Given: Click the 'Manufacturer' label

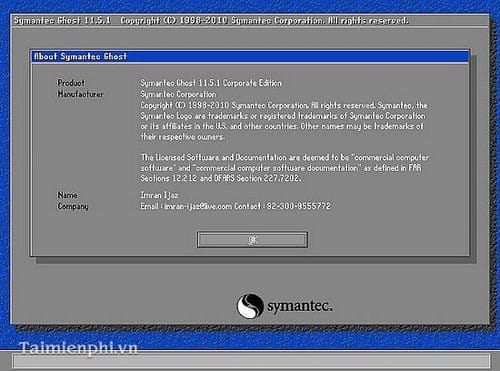Looking at the screenshot, I should tap(80, 94).
